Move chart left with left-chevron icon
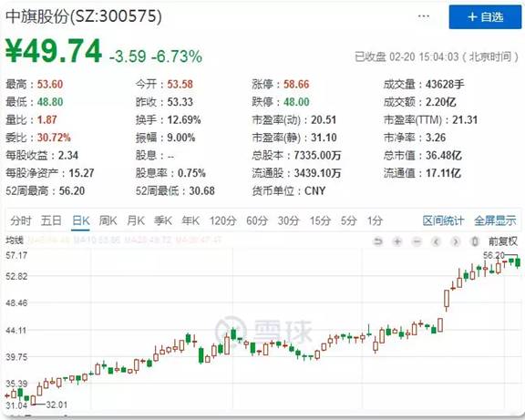Viewport: 525px width, 420px height. click(436, 241)
